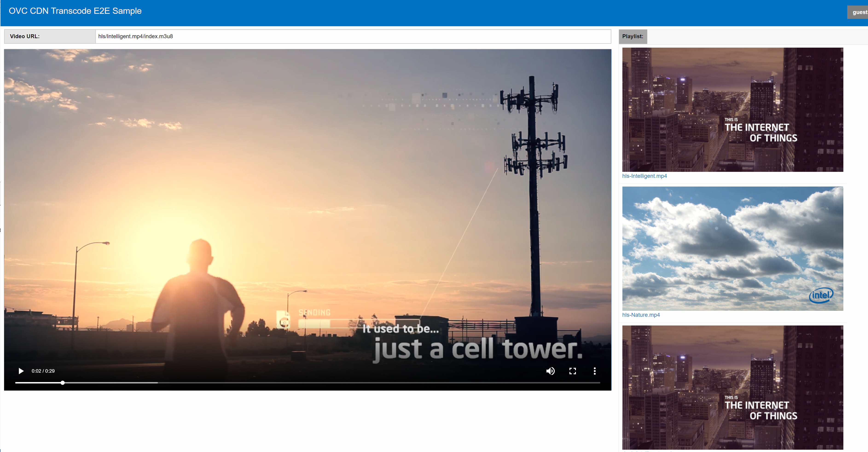Image resolution: width=868 pixels, height=452 pixels.
Task: Mute the video with the speaker icon
Action: (550, 371)
